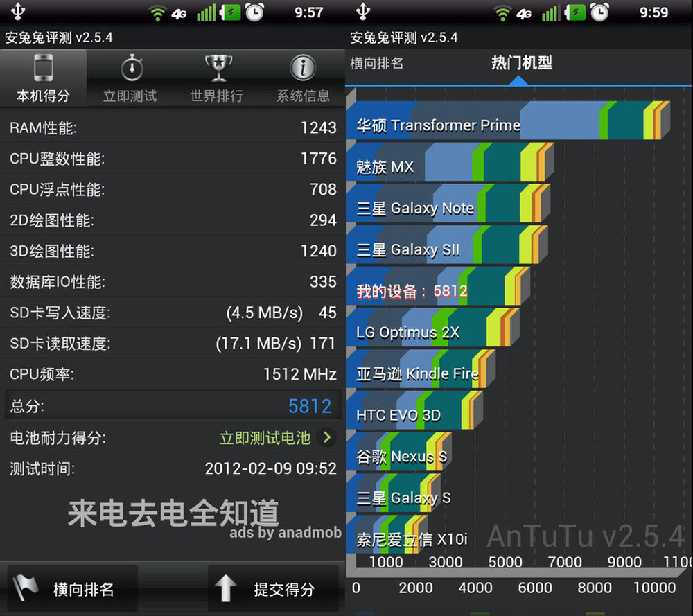Tap the 立即测试电池 link
The width and height of the screenshot is (693, 616).
pyautogui.click(x=265, y=438)
